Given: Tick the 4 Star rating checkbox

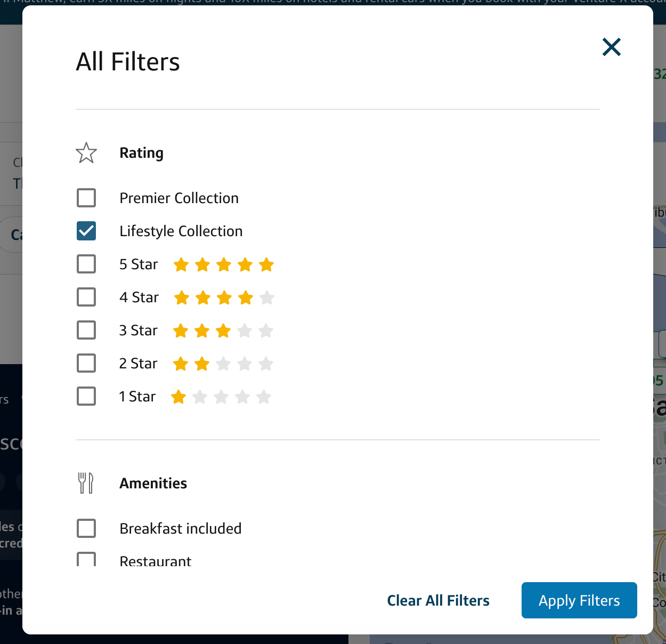Looking at the screenshot, I should pyautogui.click(x=86, y=297).
